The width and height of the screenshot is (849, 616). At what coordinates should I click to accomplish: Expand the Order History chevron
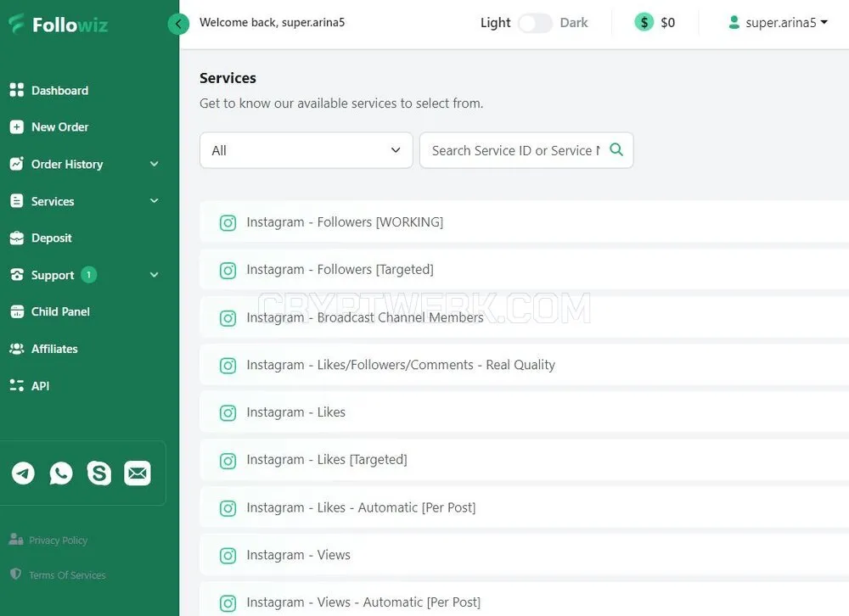(155, 164)
